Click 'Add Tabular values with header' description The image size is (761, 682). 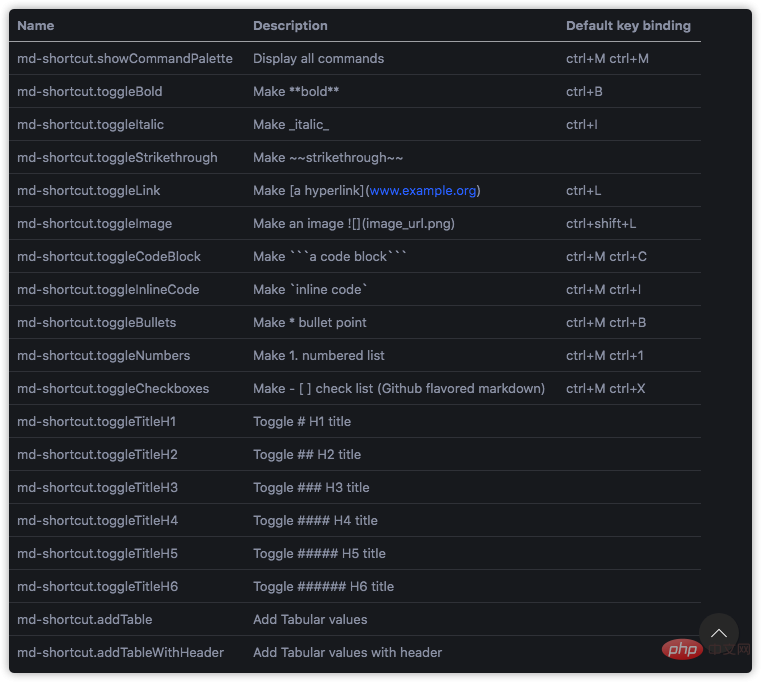click(x=347, y=653)
